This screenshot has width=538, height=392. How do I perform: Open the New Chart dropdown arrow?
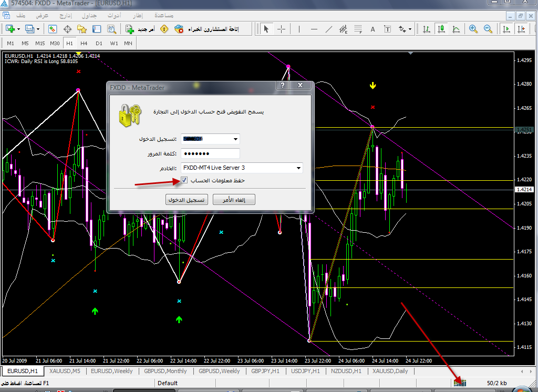(x=18, y=29)
